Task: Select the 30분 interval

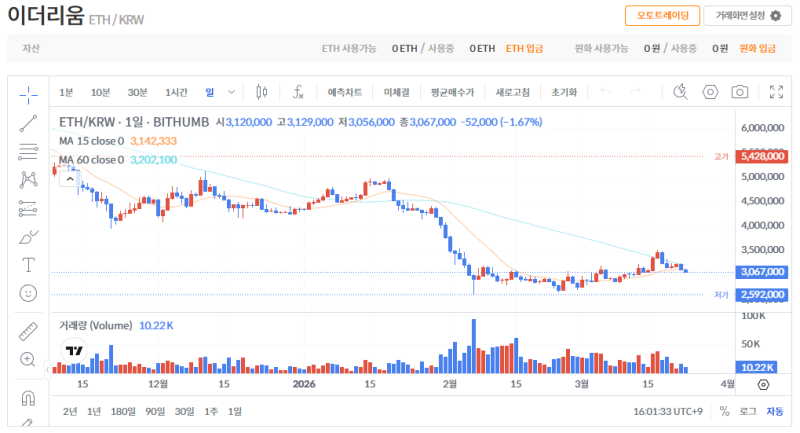Action: [x=137, y=92]
